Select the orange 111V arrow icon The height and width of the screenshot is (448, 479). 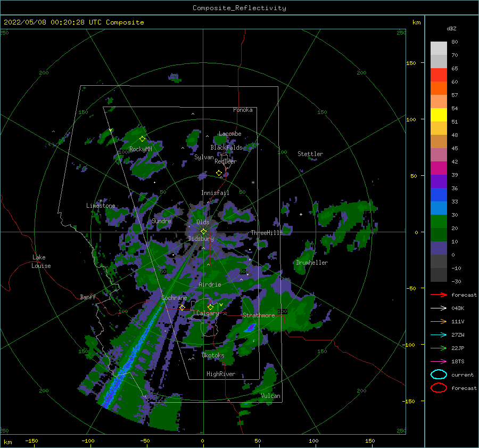(439, 321)
